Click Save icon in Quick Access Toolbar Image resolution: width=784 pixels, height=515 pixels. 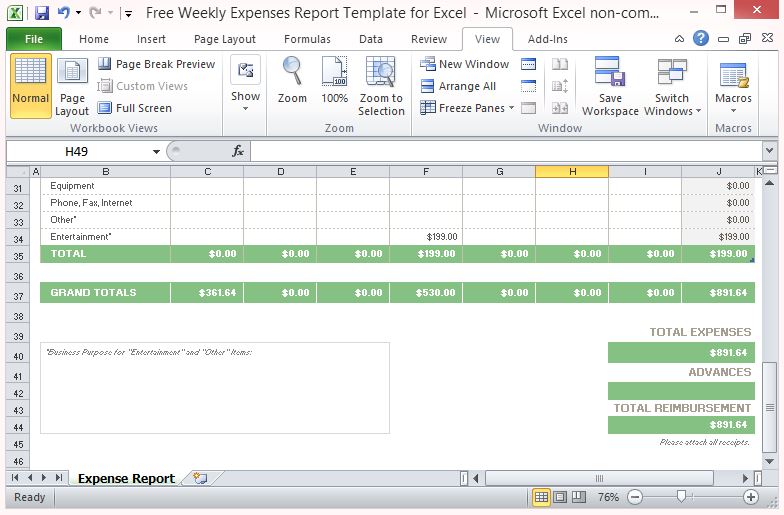point(42,14)
